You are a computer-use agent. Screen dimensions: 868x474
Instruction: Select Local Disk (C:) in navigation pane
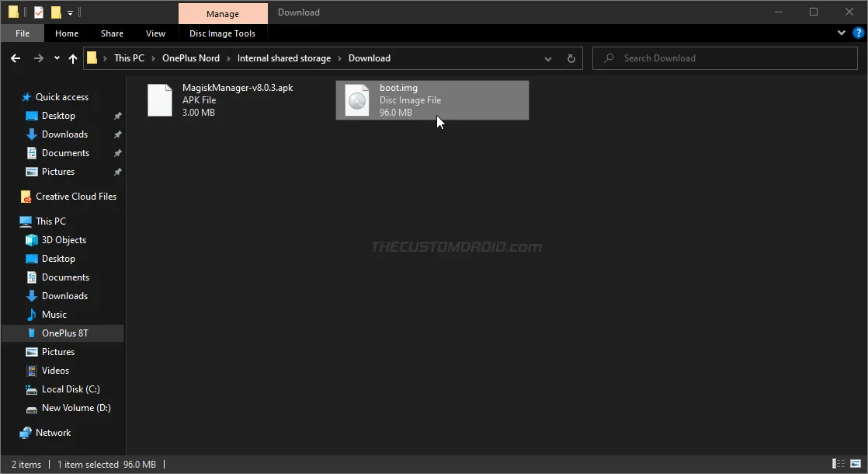[71, 389]
